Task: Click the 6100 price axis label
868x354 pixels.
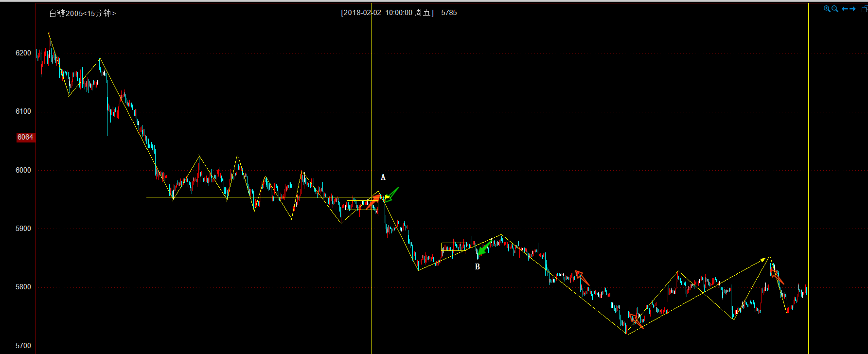Action: click(23, 111)
